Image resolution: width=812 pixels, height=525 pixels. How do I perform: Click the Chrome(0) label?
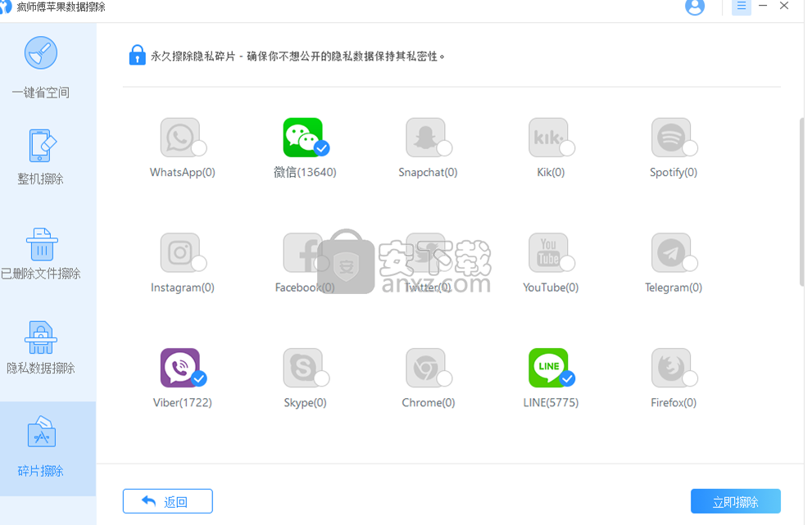pyautogui.click(x=429, y=403)
